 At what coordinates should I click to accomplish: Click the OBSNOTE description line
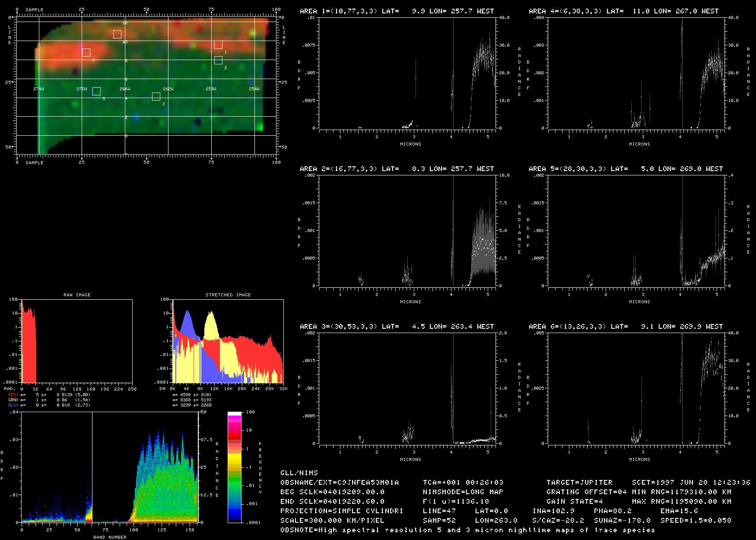467,530
